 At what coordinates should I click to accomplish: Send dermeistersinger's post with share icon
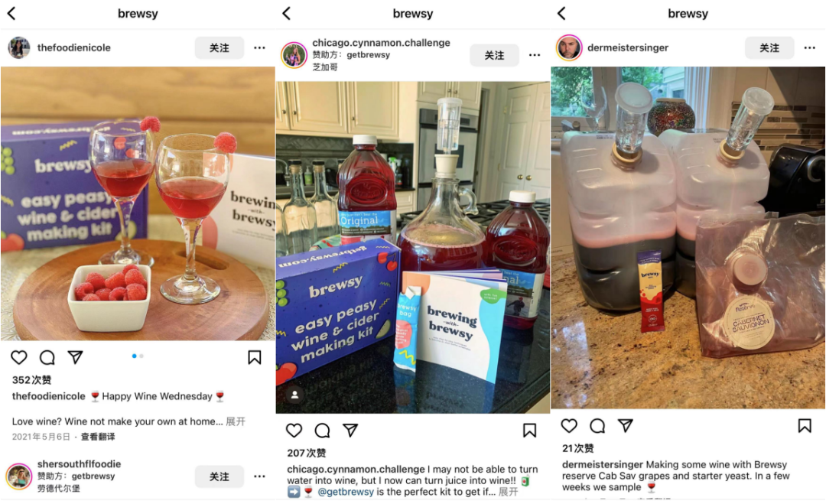point(626,425)
